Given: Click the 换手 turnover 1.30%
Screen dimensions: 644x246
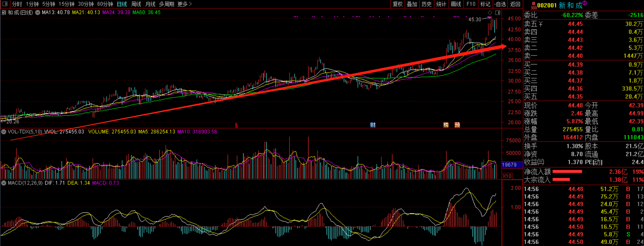Looking at the screenshot, I should pyautogui.click(x=575, y=147).
